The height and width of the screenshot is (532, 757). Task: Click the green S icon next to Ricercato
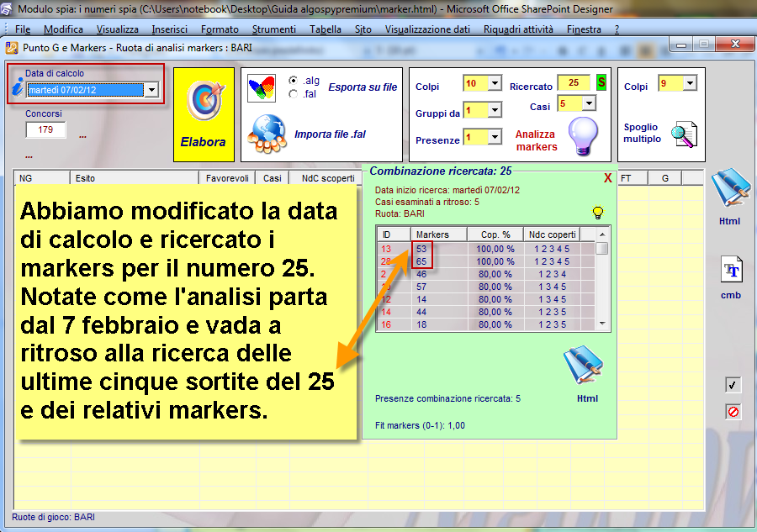pyautogui.click(x=601, y=82)
